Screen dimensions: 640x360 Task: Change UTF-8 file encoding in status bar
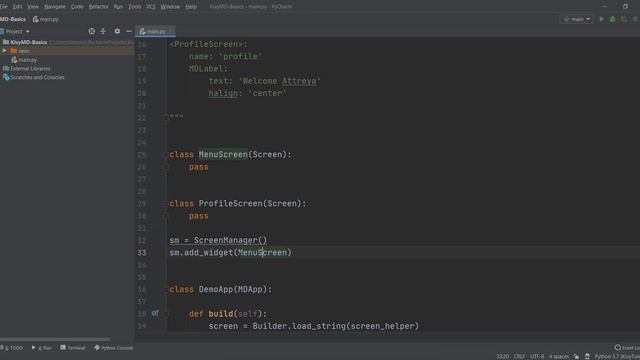537,356
